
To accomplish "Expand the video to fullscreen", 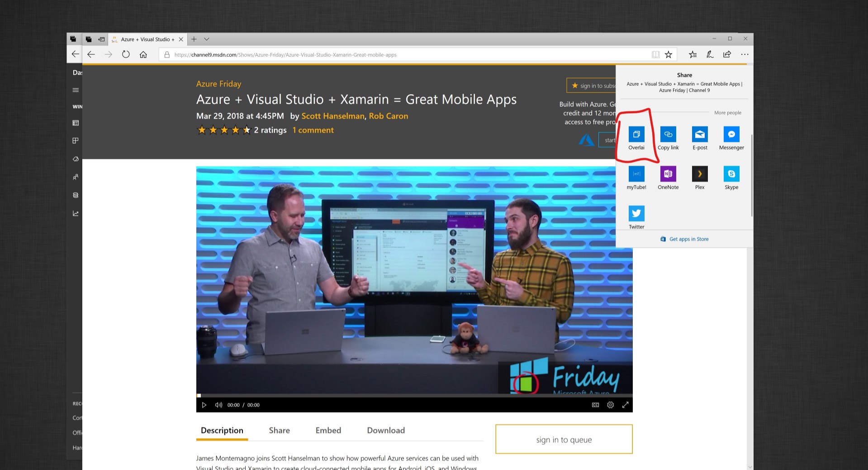I will click(625, 405).
